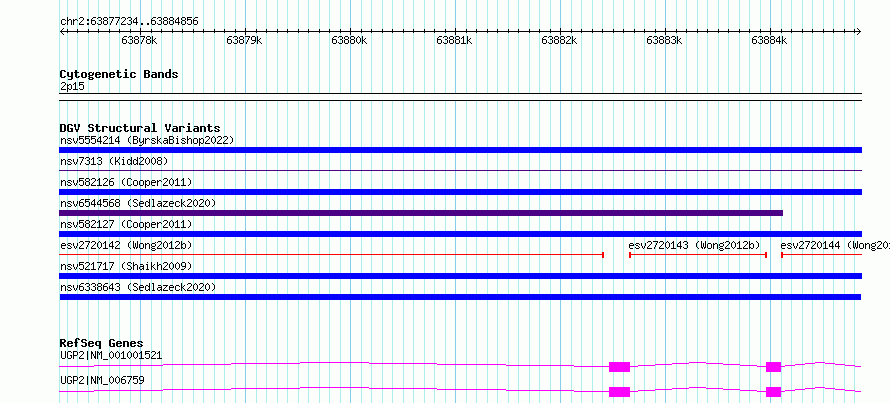Click the DGV Structural Variants track title
This screenshot has height=403, width=890.
(140, 128)
